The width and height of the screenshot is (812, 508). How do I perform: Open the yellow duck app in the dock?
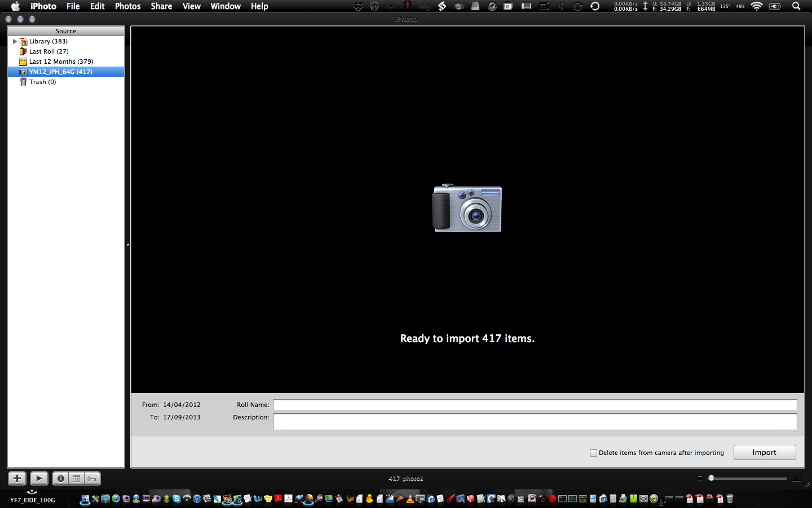coord(369,499)
